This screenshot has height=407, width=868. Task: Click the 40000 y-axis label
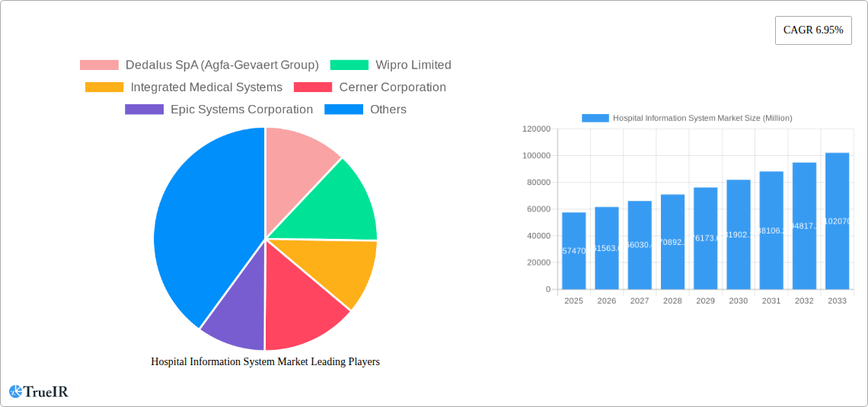coord(538,236)
